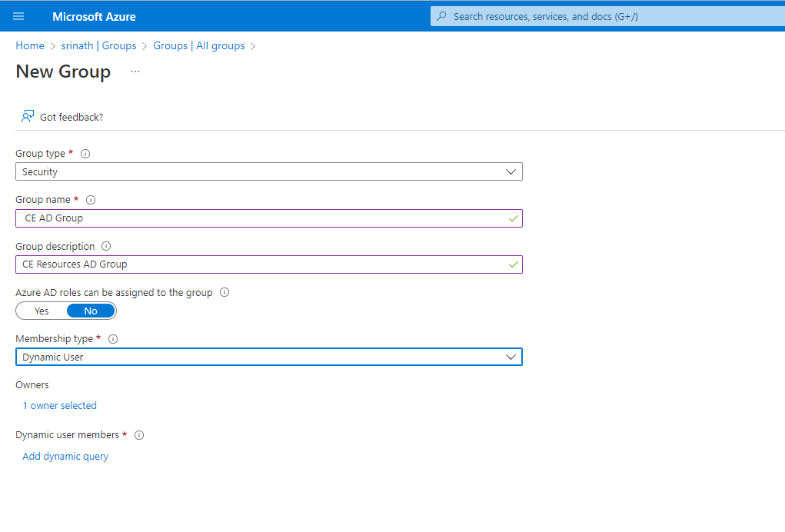
Task: Click the Group type info icon
Action: coord(85,154)
